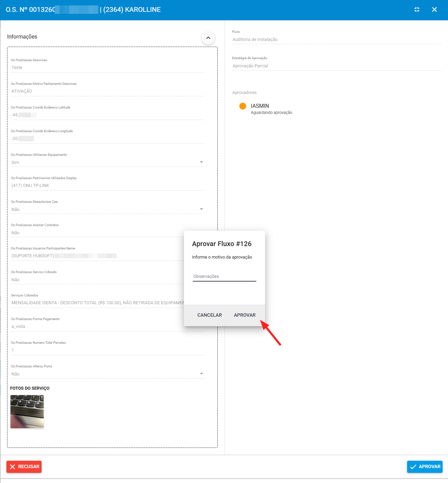Image resolution: width=448 pixels, height=483 pixels.
Task: Close the O.S. details window
Action: [x=434, y=9]
